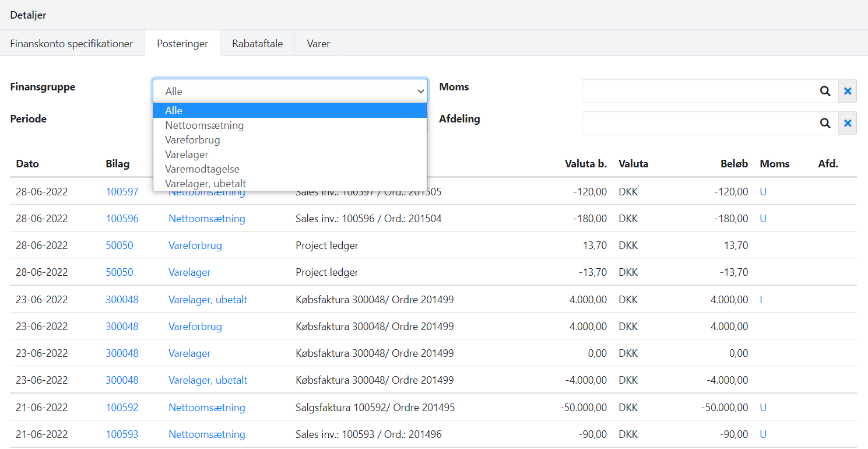Clear the Afdeling field with X icon
The image size is (868, 449).
click(848, 123)
